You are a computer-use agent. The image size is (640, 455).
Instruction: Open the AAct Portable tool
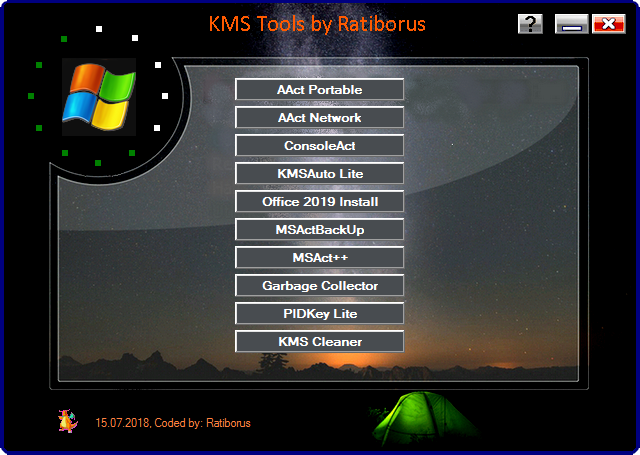319,90
